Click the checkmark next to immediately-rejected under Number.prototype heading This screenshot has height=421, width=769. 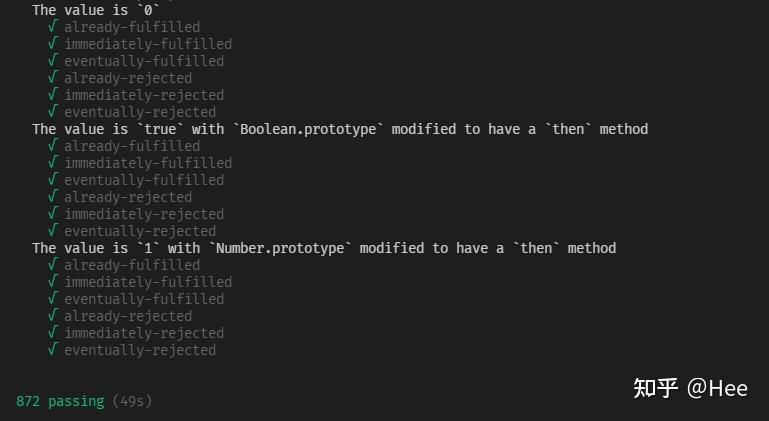click(53, 333)
